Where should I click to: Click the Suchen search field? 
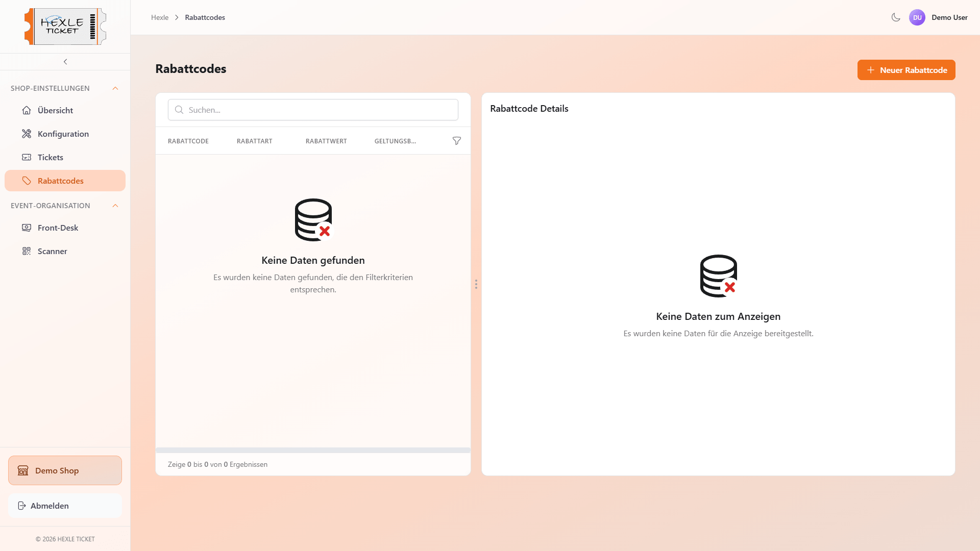[313, 110]
